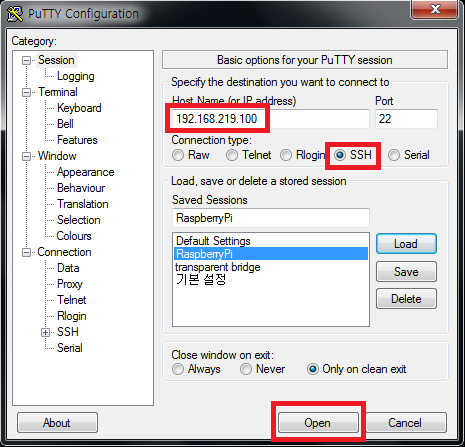Click the Open button
This screenshot has height=447, width=465.
(318, 423)
